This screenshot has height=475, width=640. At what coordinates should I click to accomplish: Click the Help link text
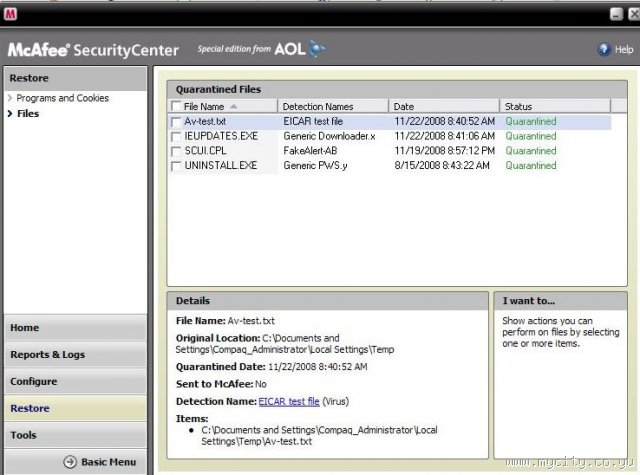(624, 49)
